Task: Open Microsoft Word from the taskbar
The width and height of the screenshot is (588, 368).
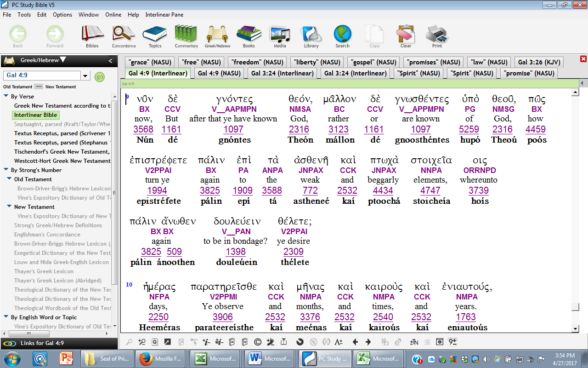Action: point(269,359)
